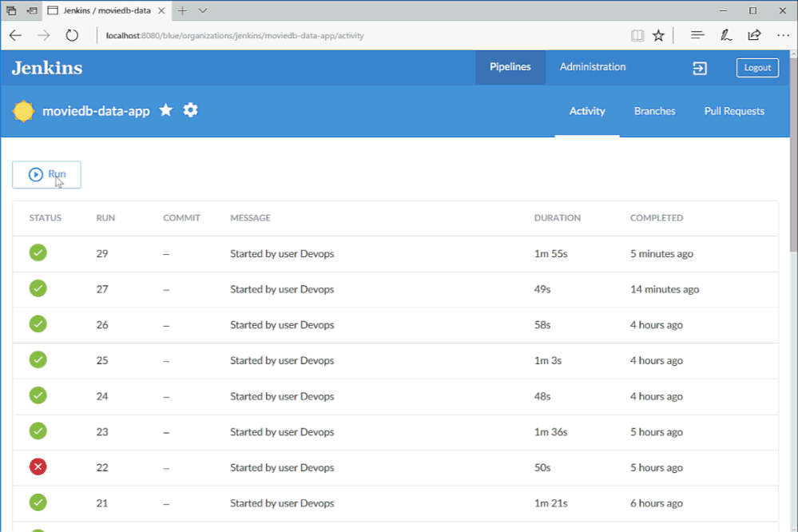Viewport: 798px width, 532px height.
Task: Click the failed status icon of run 22
Action: pos(38,466)
